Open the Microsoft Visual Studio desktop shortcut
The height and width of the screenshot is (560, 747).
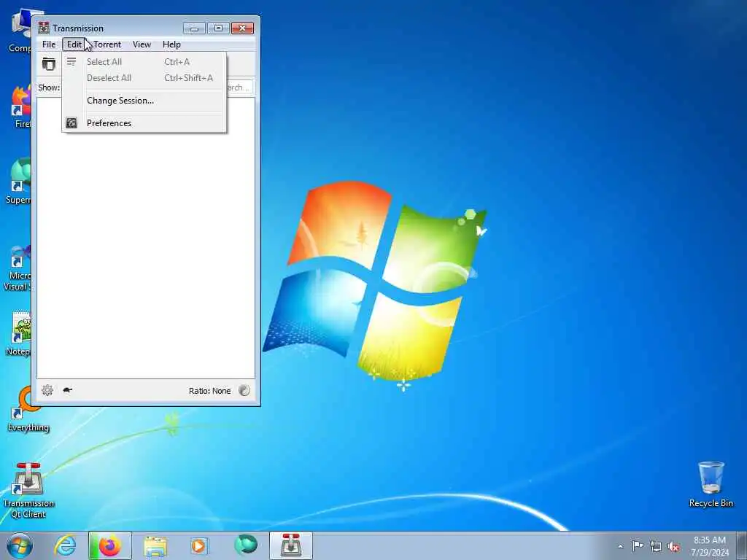(x=18, y=268)
